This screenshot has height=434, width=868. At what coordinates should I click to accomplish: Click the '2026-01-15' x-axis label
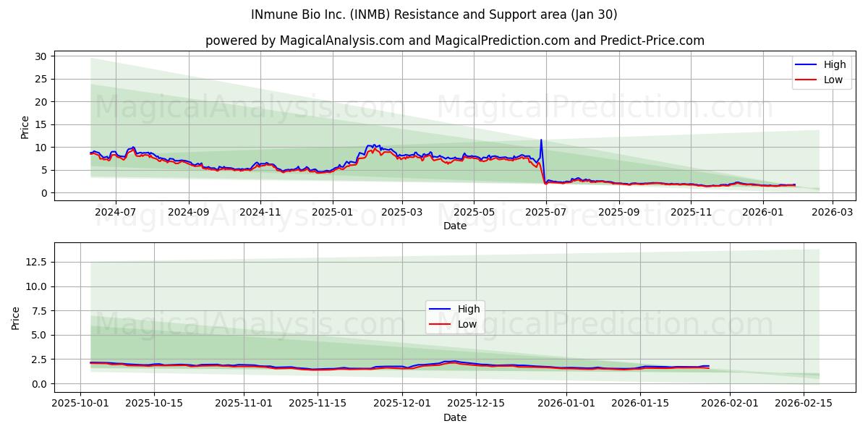coord(639,403)
